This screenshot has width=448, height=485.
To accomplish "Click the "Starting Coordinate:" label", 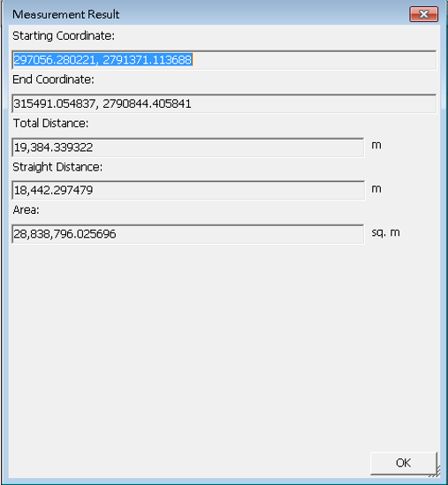I will (64, 36).
